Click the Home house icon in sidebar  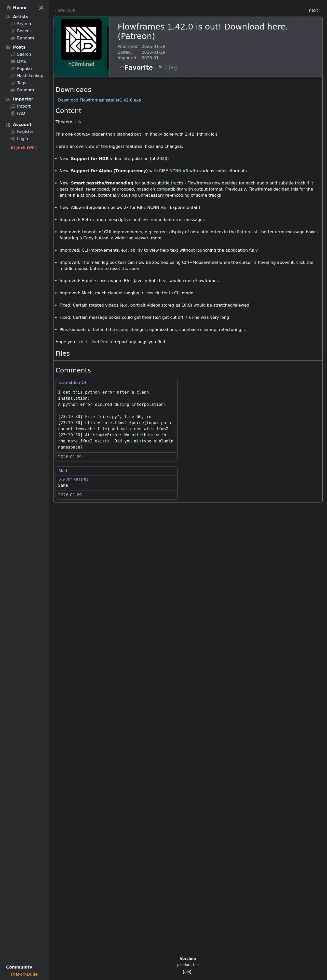9,8
